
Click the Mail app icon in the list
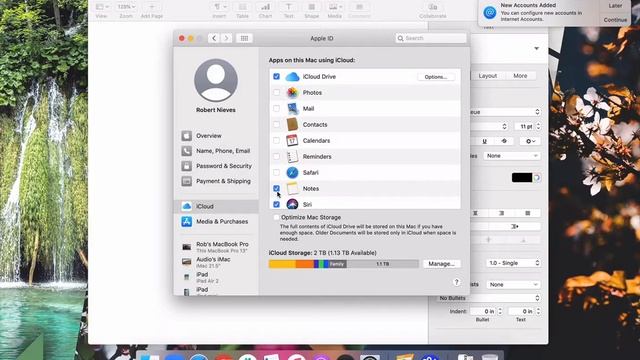292,109
